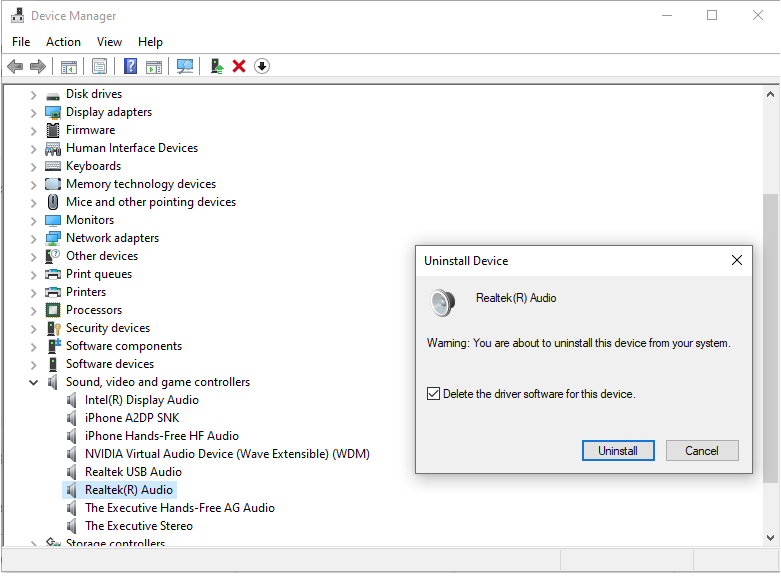The height and width of the screenshot is (577, 781).
Task: Expand the Security devices node
Action: point(33,329)
